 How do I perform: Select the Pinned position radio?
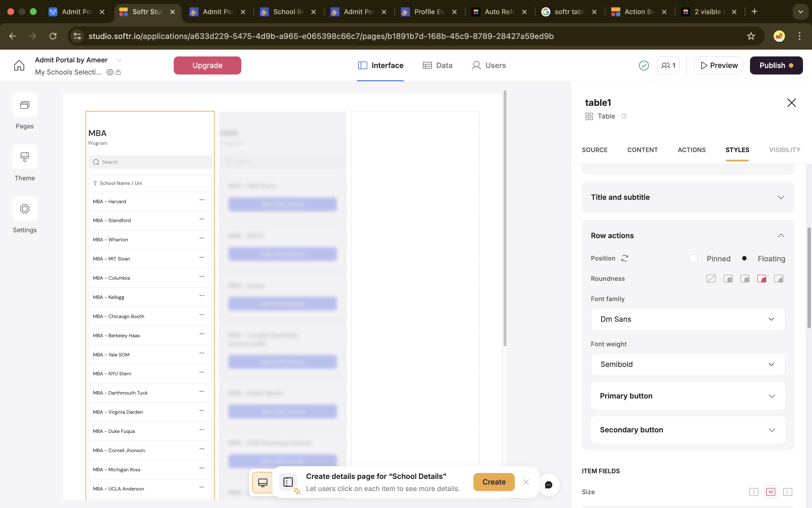[x=693, y=258]
